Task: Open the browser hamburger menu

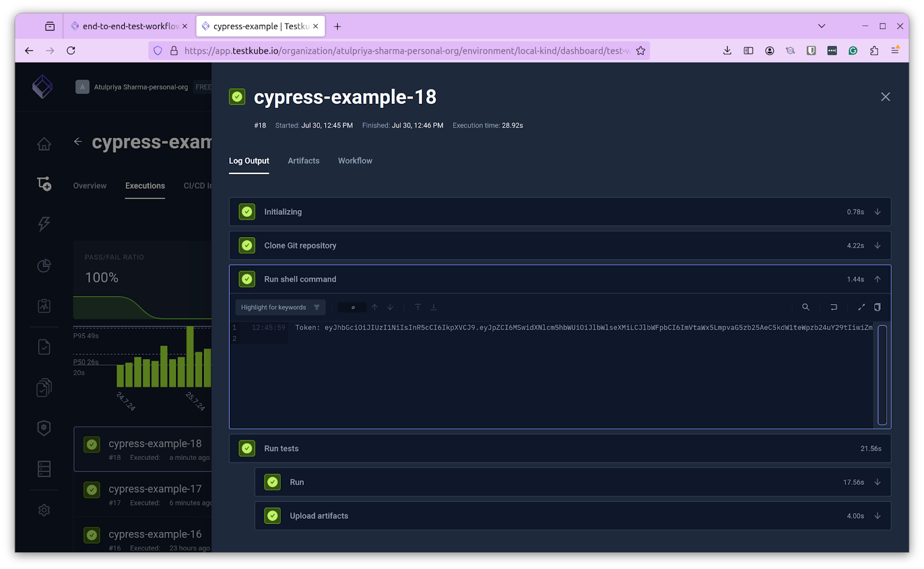Action: tap(895, 51)
